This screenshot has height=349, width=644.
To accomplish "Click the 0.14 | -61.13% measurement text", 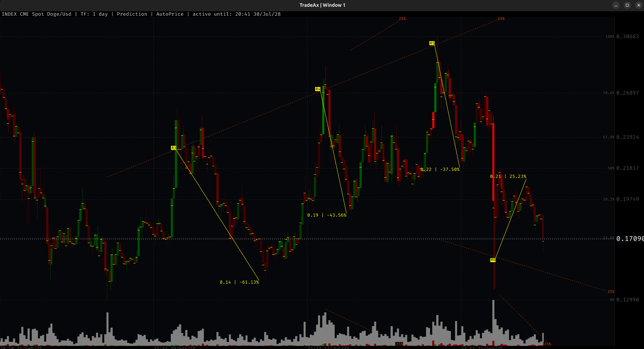I will point(239,282).
